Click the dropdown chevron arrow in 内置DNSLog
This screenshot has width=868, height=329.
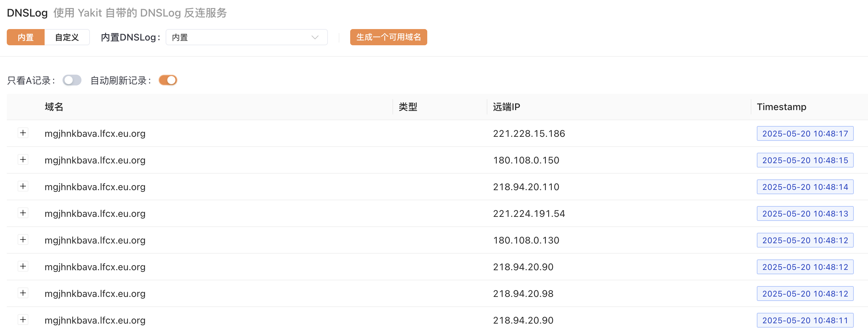315,37
